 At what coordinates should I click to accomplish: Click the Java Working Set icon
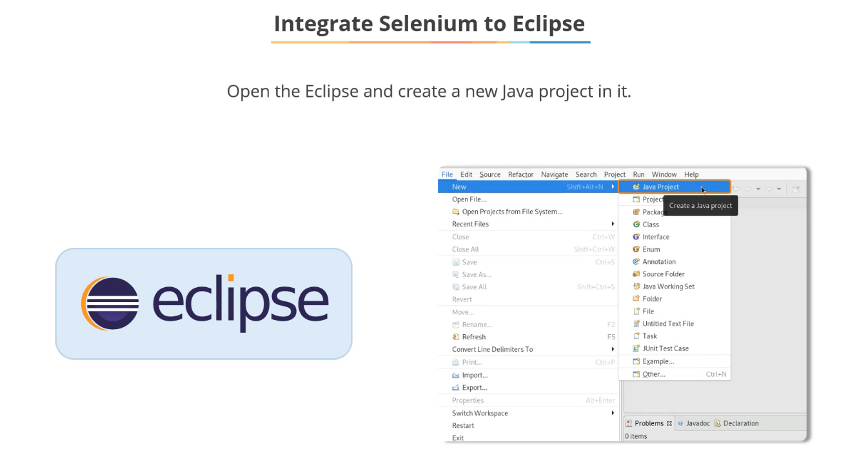coord(636,287)
